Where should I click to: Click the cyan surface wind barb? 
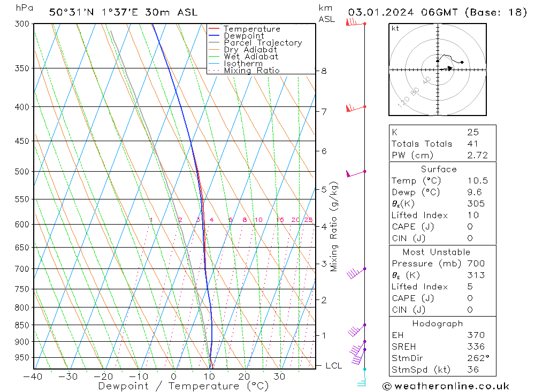click(x=362, y=378)
